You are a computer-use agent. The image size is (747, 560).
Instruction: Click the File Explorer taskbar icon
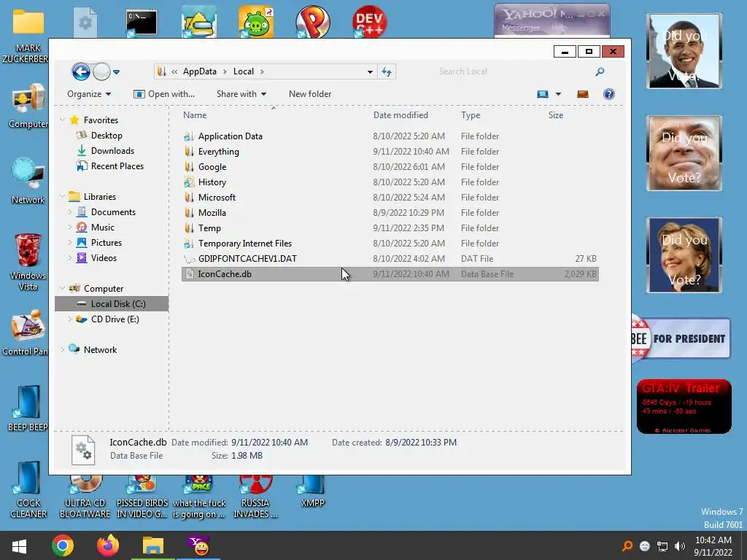click(x=153, y=545)
